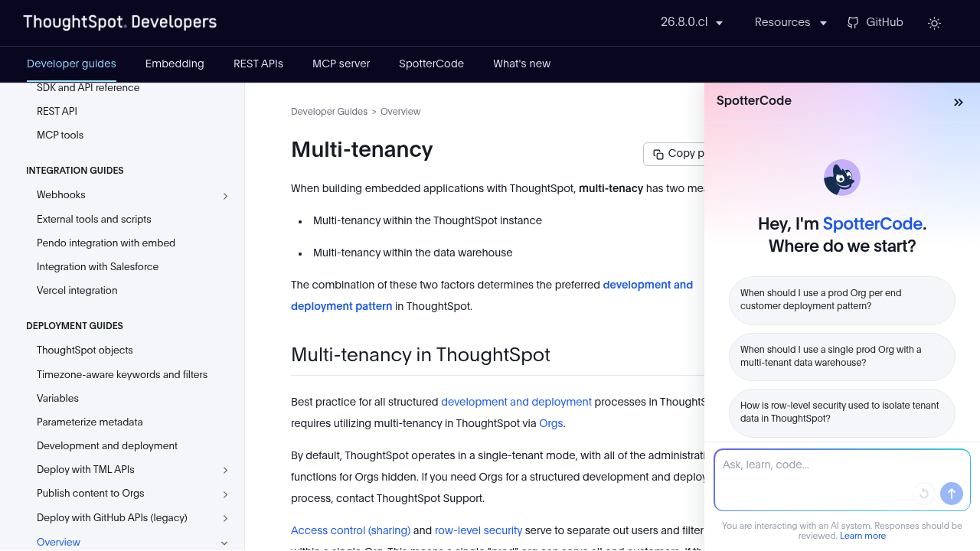Click the Multi-tenancy page heading
Image resolution: width=980 pixels, height=551 pixels.
coord(362,150)
